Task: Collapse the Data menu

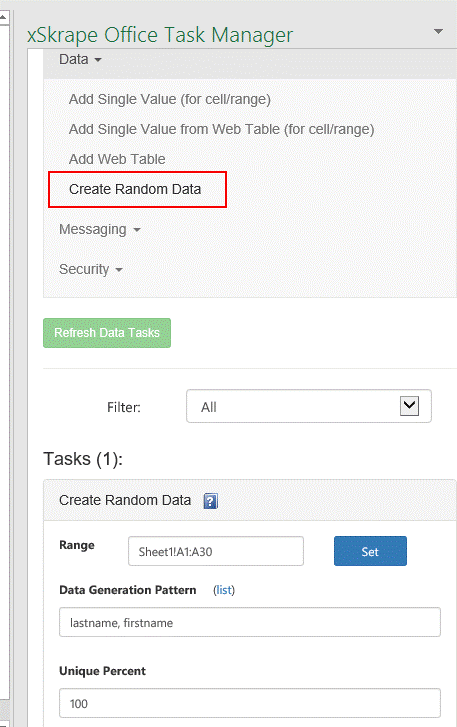Action: tap(80, 59)
